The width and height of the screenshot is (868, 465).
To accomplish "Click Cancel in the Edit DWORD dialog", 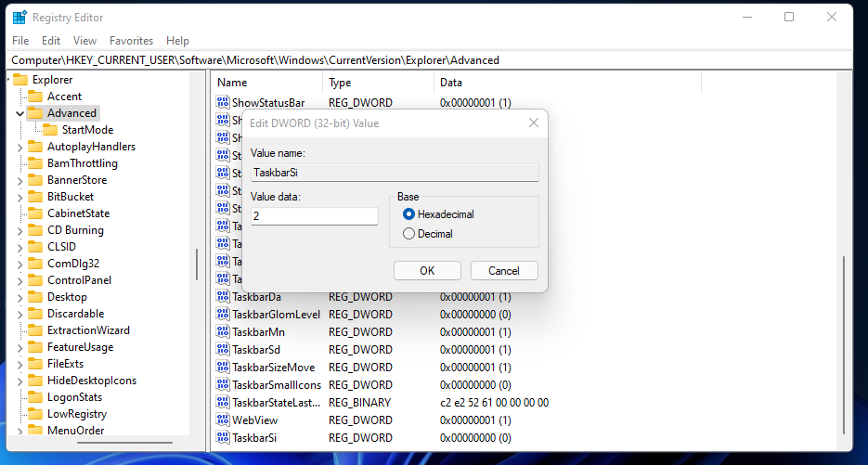I will point(504,271).
